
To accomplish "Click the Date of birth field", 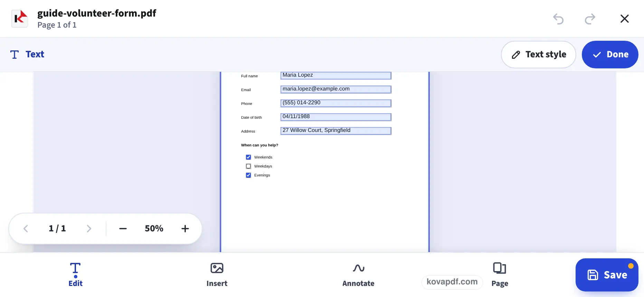I will 336,117.
